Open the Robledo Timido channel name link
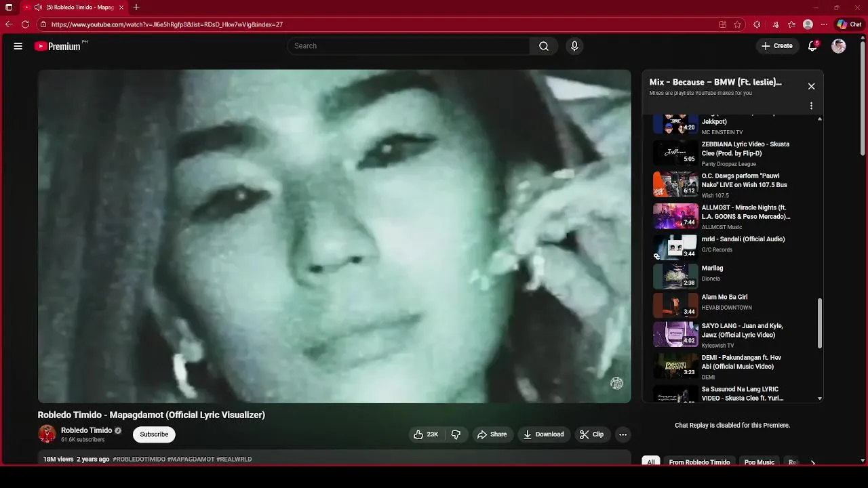 tap(86, 430)
